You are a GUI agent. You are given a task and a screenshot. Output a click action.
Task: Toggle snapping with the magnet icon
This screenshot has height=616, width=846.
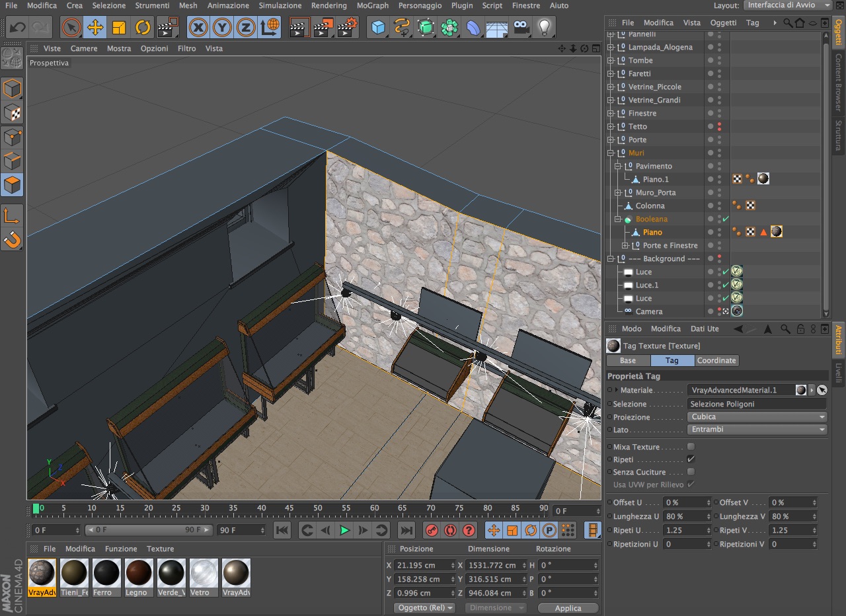[x=12, y=239]
